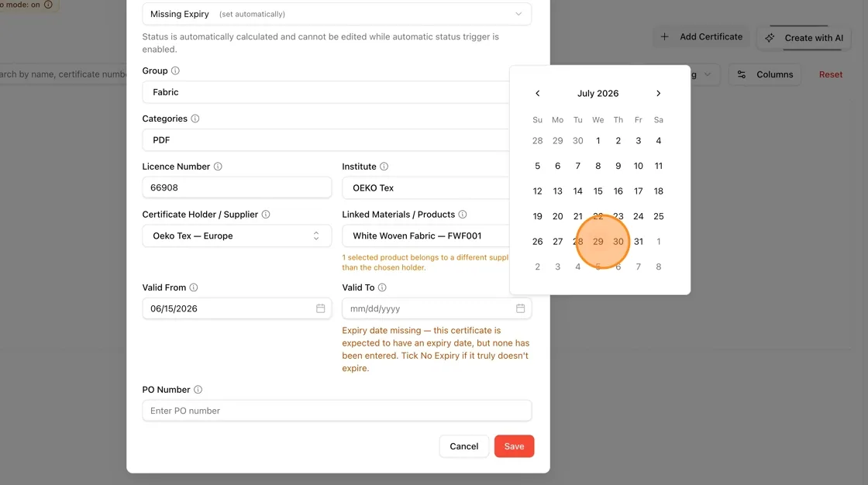
Task: Cancel the certificate dialog
Action: click(x=464, y=446)
